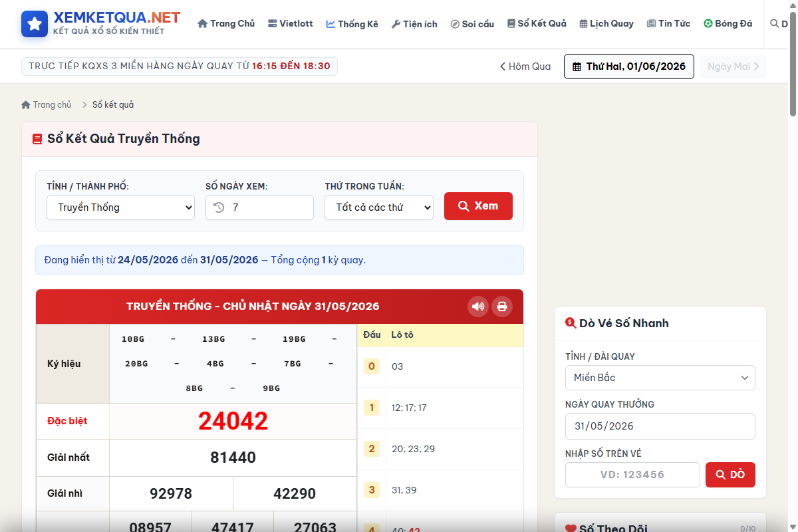This screenshot has height=532, width=798.
Task: Click the history clock icon in days field
Action: pos(219,207)
